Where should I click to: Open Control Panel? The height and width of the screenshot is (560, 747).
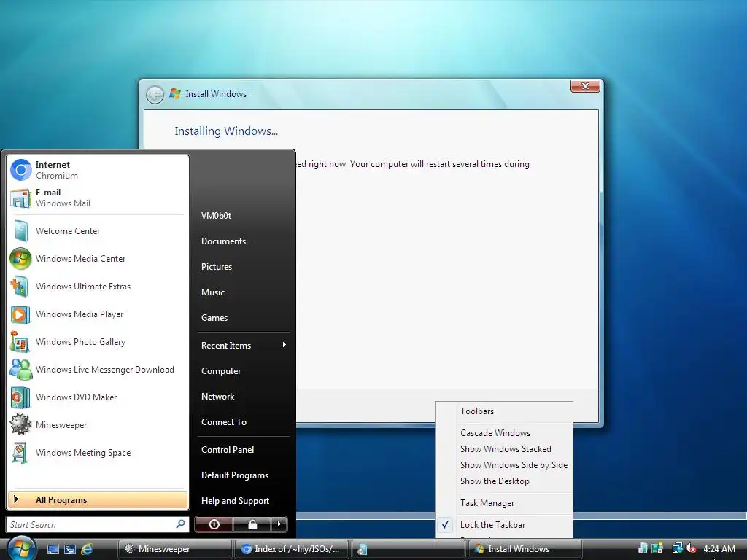click(x=243, y=449)
